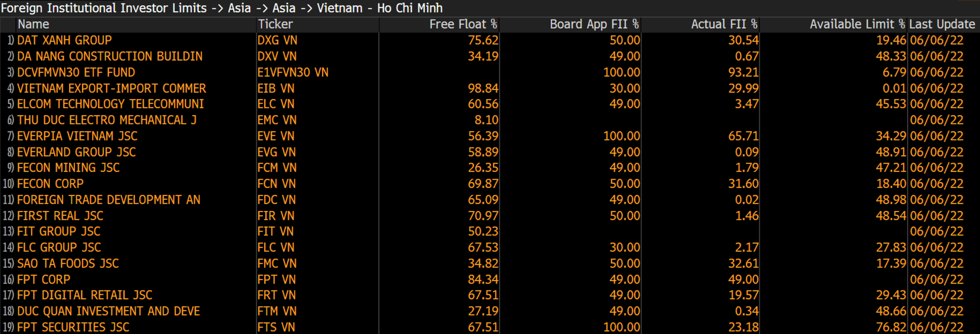This screenshot has width=980, height=334.
Task: Click ticker FPT VN
Action: click(276, 279)
